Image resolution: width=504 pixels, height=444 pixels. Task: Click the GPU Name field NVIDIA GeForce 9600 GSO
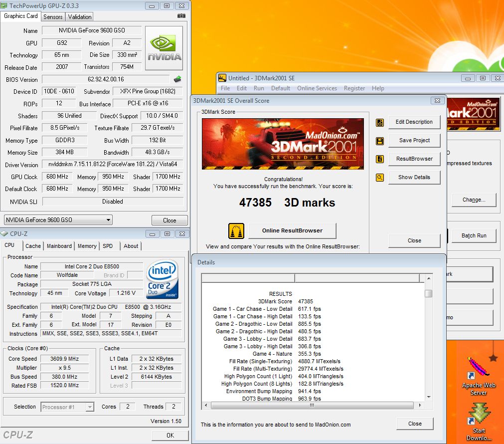coord(92,30)
